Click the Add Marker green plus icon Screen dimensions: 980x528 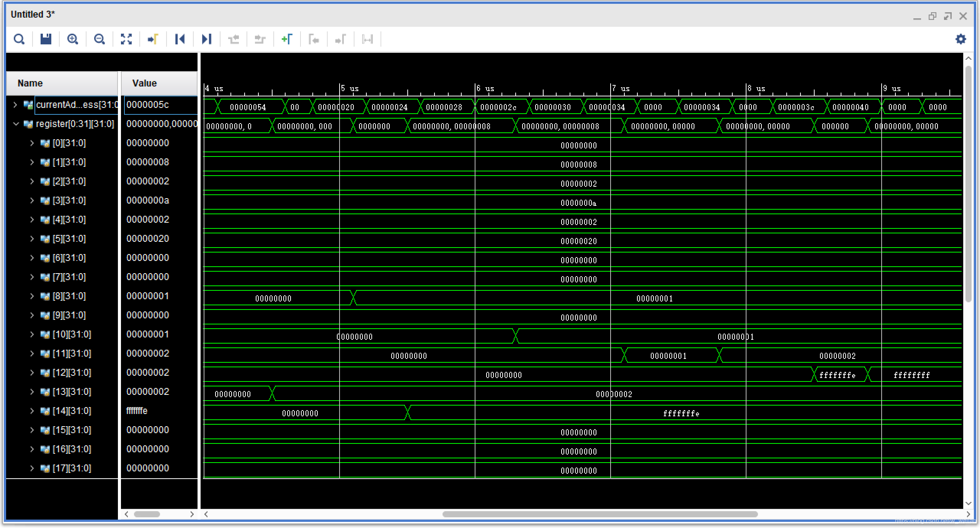click(287, 39)
